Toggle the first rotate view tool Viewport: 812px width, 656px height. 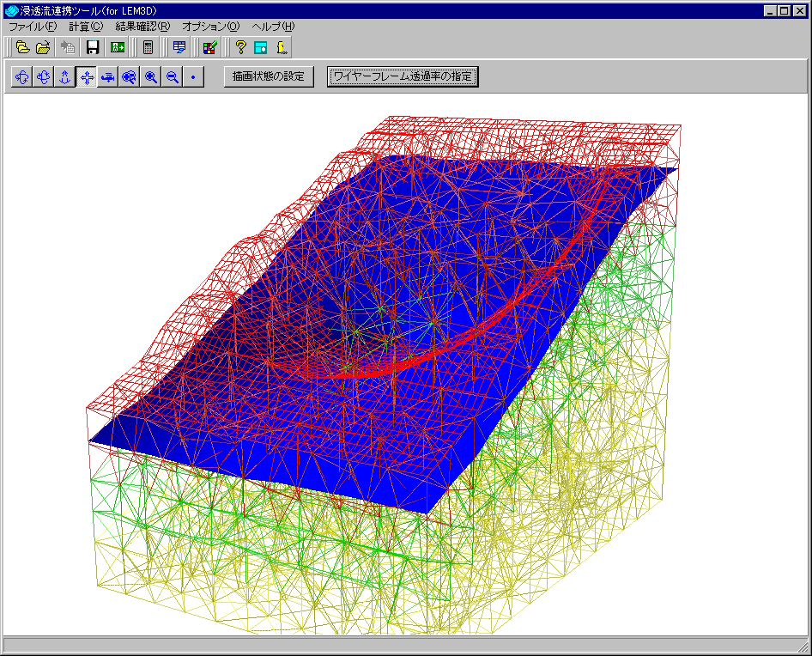pos(22,77)
